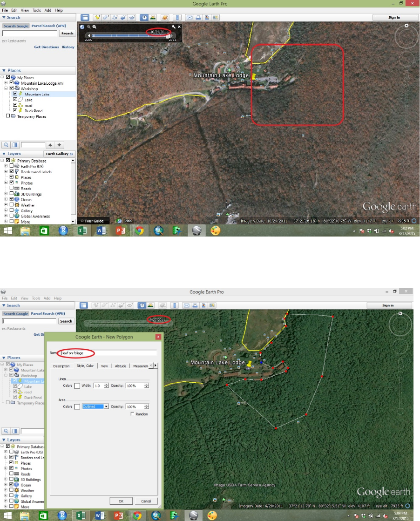Save image icon in top window toolbar

point(207,18)
